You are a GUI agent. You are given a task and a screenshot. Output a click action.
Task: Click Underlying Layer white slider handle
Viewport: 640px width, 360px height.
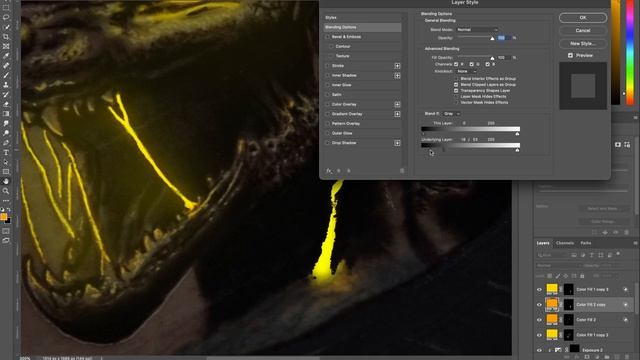point(517,150)
